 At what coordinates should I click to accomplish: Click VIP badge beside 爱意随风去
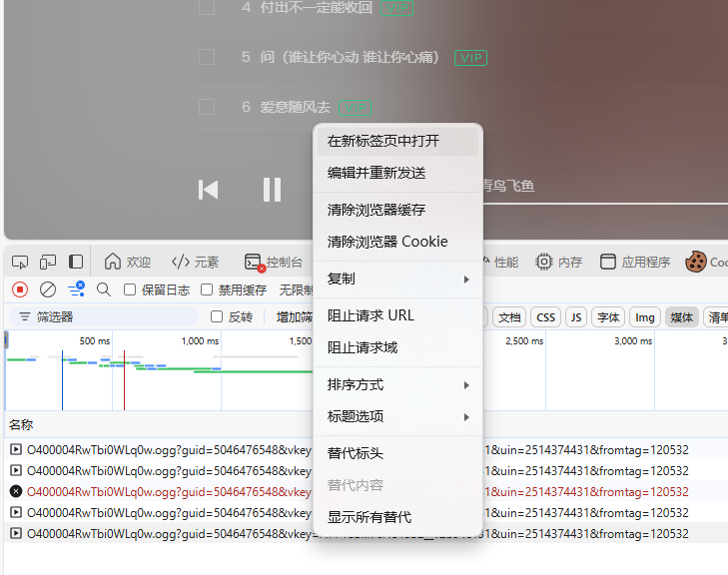[356, 108]
